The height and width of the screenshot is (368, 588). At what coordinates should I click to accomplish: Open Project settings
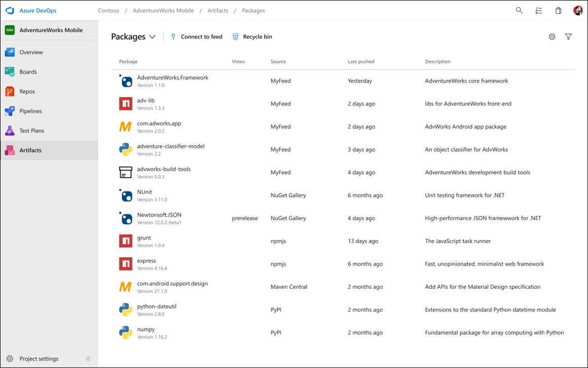(x=39, y=358)
